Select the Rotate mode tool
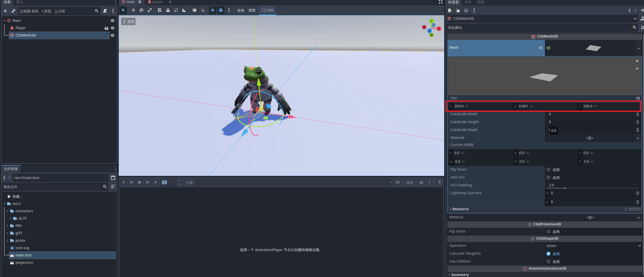Screen dimensions: 644x277 point(142,10)
